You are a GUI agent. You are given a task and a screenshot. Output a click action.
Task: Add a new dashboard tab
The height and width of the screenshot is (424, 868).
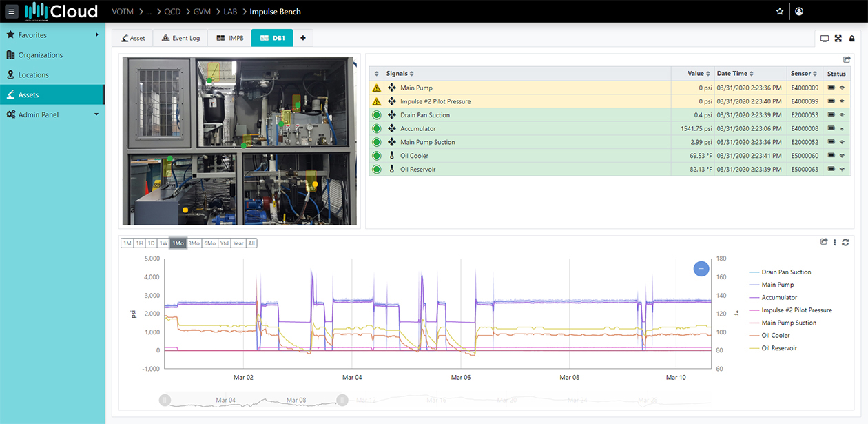pos(302,38)
